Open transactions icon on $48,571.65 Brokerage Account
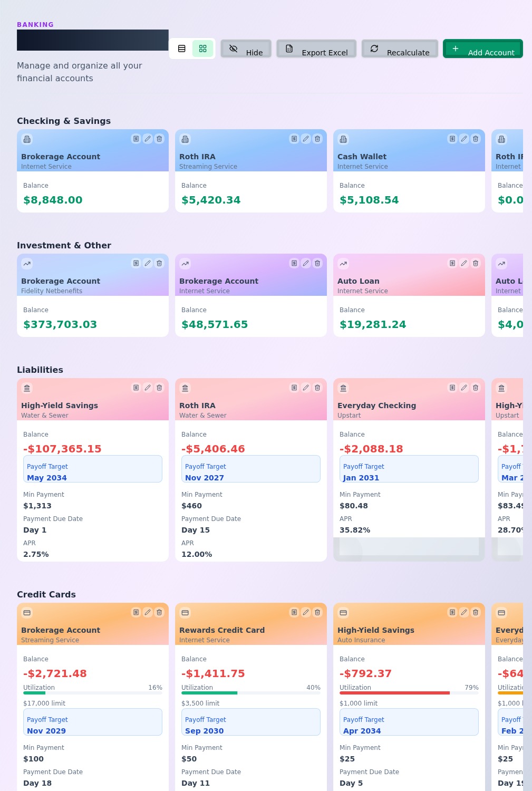 [x=294, y=263]
